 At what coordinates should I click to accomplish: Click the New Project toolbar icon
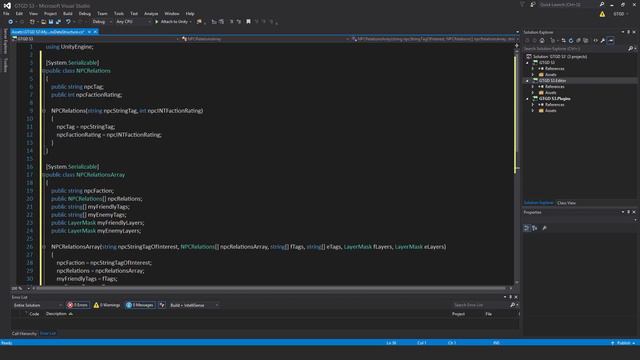coord(32,22)
